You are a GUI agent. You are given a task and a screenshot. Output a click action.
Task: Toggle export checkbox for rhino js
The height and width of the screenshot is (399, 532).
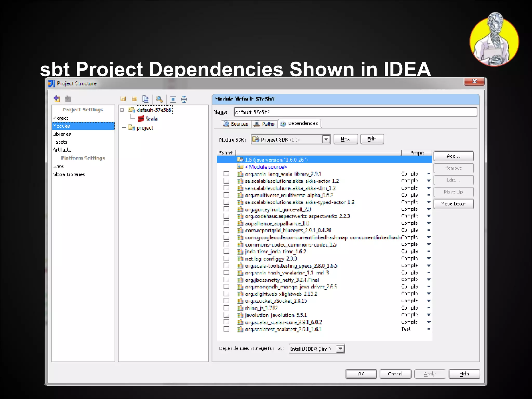tap(226, 308)
